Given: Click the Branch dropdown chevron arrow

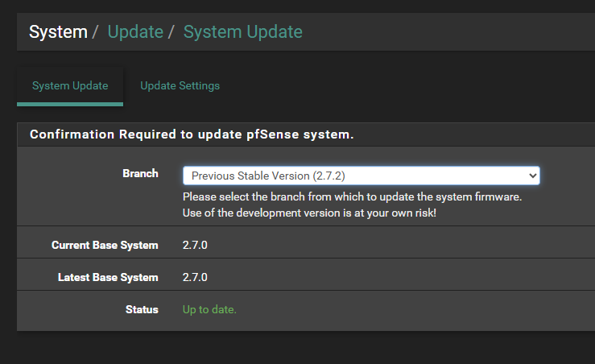Looking at the screenshot, I should pos(532,176).
